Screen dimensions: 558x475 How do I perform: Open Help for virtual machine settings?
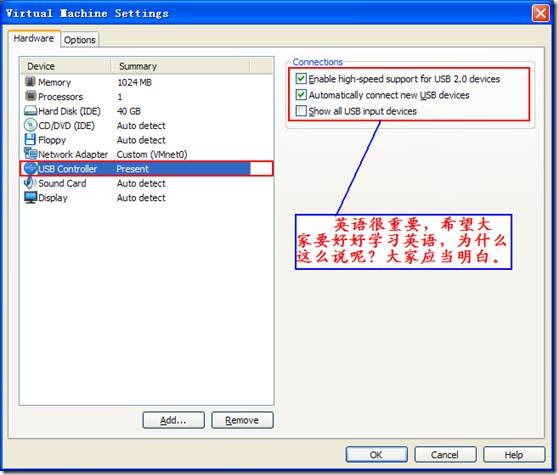(x=514, y=454)
